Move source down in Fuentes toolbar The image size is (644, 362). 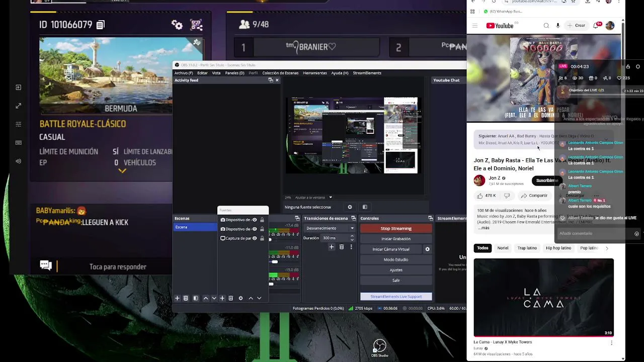(259, 298)
